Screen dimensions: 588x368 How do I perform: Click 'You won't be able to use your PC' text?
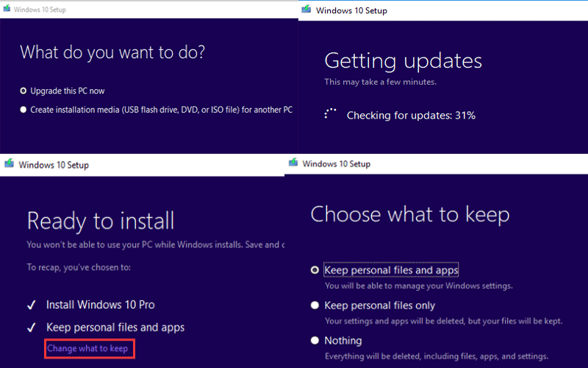pos(156,245)
